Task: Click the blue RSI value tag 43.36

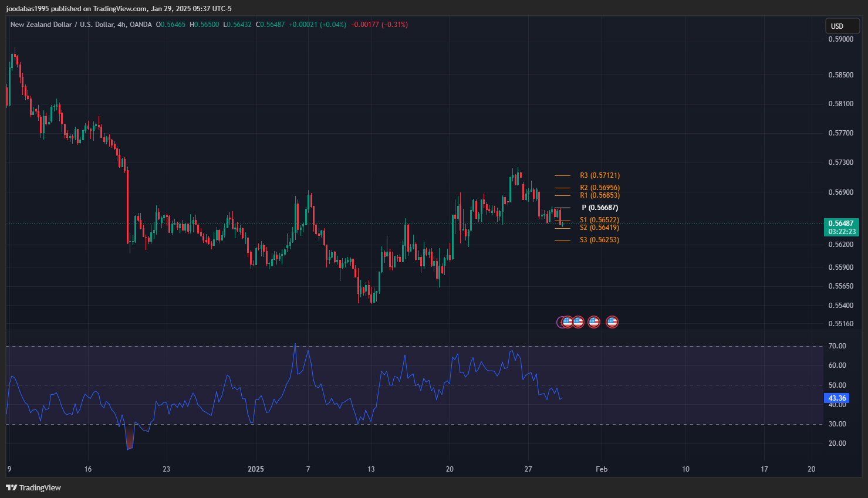Action: click(837, 398)
